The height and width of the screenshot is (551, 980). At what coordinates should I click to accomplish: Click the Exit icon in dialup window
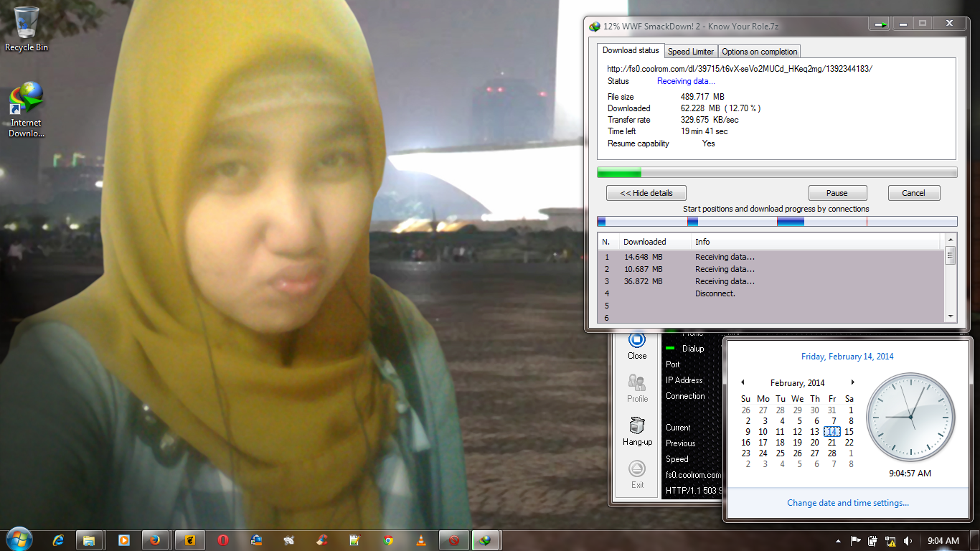[637, 474]
